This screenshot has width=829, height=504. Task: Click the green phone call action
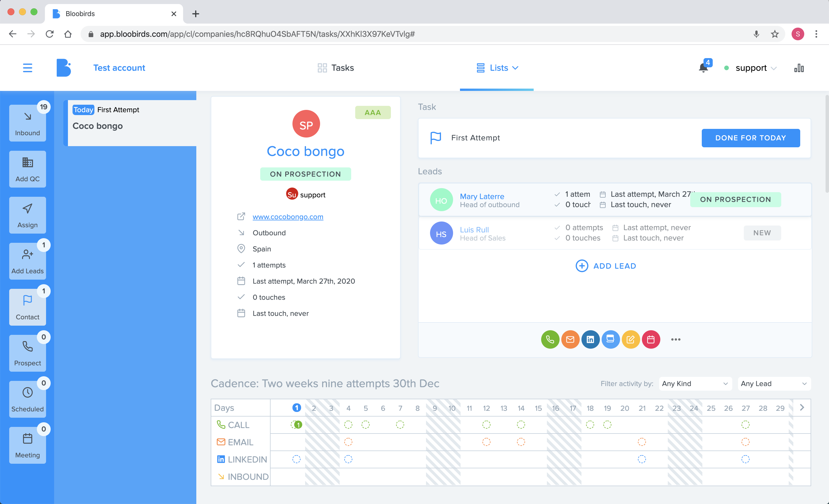tap(550, 339)
